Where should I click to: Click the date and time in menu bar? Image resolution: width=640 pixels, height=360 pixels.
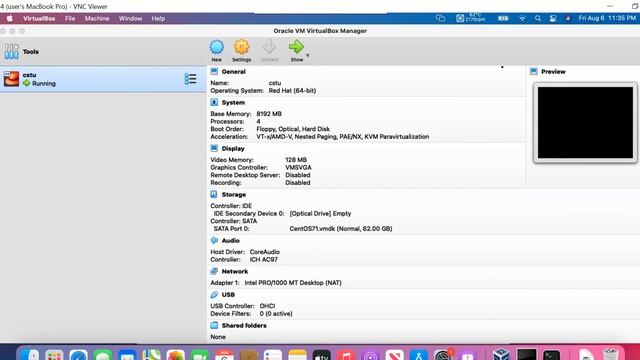pos(607,18)
